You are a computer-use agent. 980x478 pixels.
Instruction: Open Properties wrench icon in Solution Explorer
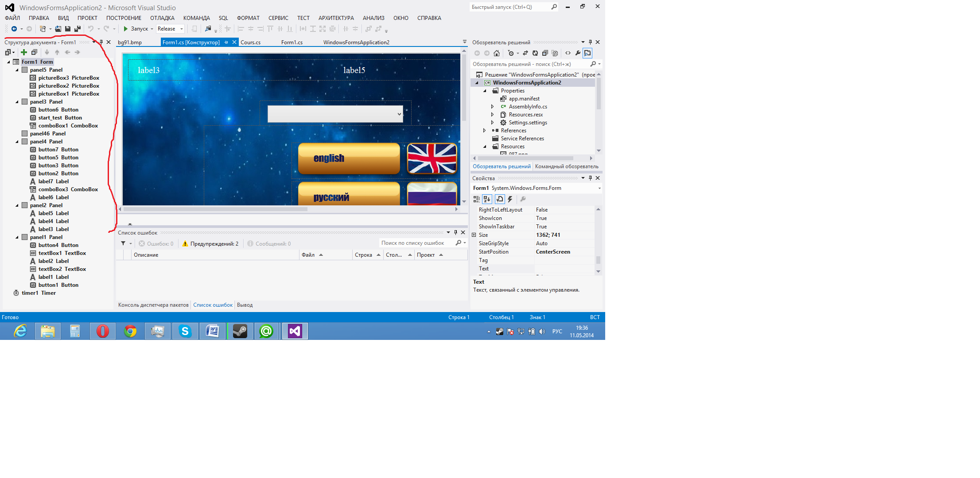pyautogui.click(x=578, y=53)
